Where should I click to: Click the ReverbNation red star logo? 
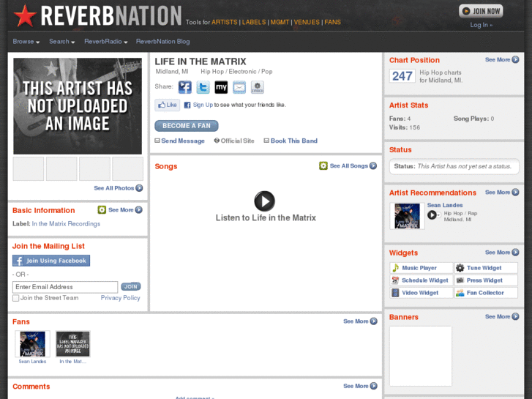coord(25,16)
